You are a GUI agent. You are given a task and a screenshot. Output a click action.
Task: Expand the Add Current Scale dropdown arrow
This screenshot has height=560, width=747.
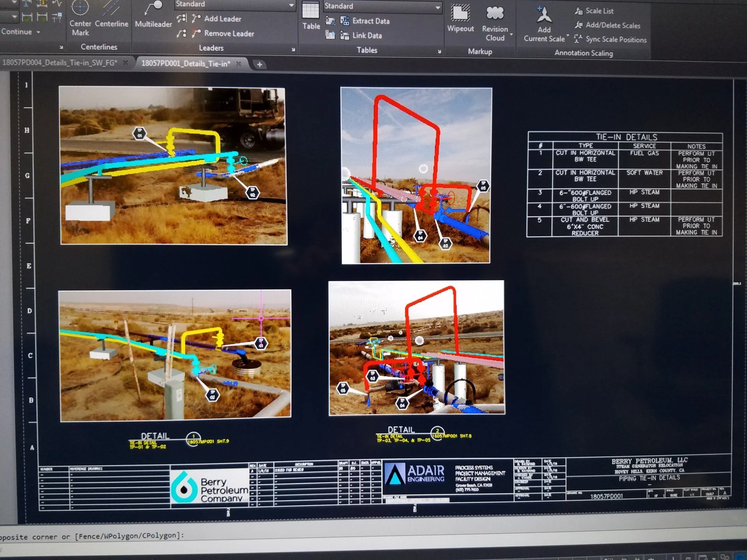point(568,36)
